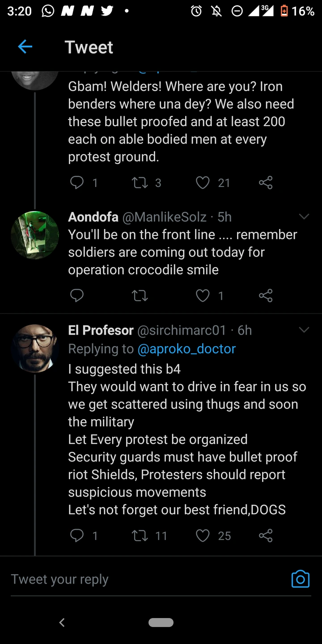Viewport: 322px width, 644px height.
Task: Share El Profesor's tweet
Action: (x=266, y=535)
